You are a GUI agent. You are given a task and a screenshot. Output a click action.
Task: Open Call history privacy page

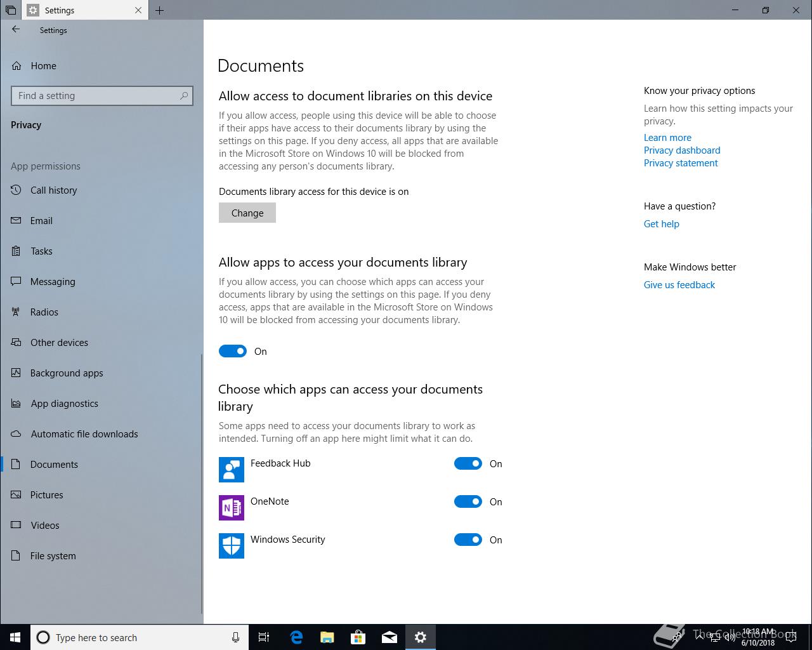coord(101,190)
